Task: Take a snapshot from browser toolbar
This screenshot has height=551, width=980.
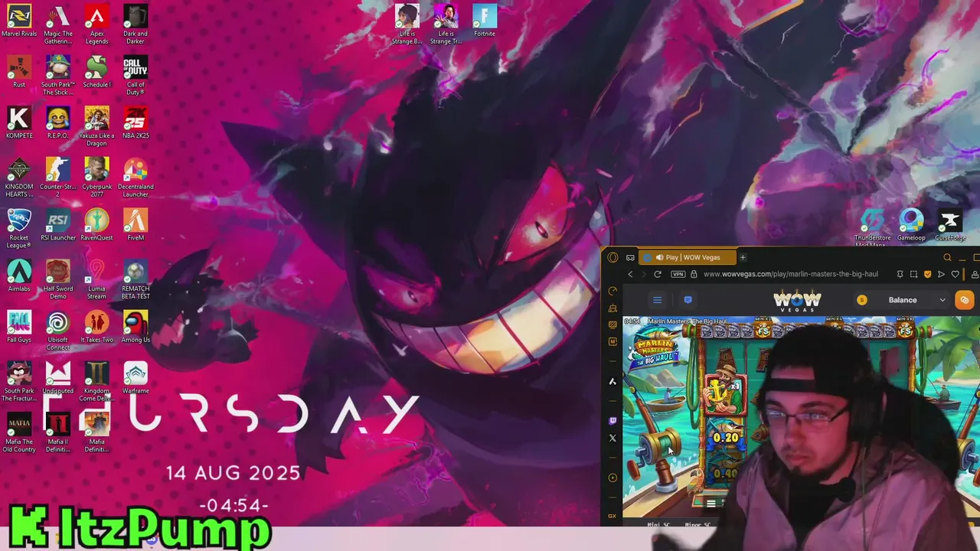Action: [x=913, y=274]
